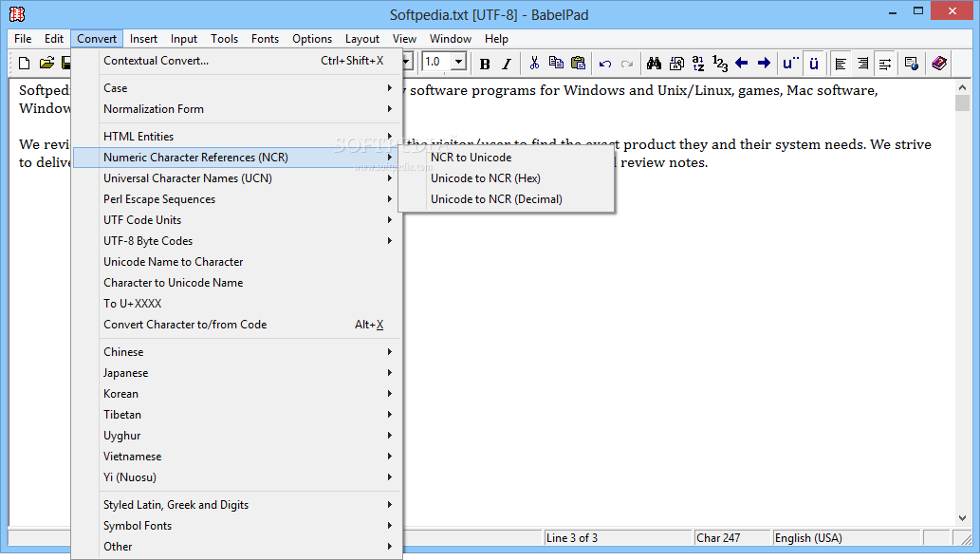Screen dimensions: 980x560
Task: Expand the Chinese submenu
Action: [237, 352]
